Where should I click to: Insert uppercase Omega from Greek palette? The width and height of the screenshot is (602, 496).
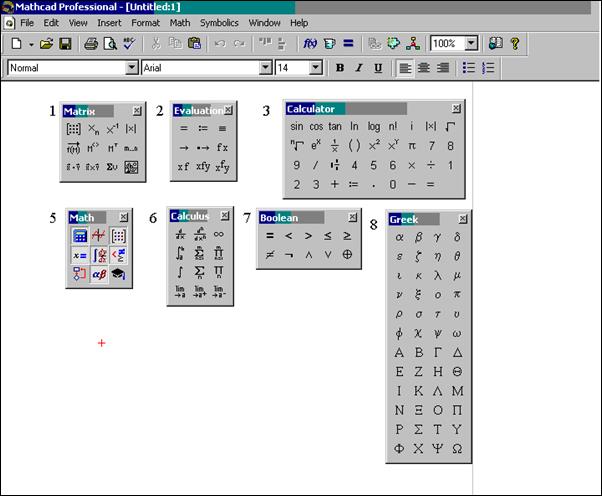[x=457, y=448]
